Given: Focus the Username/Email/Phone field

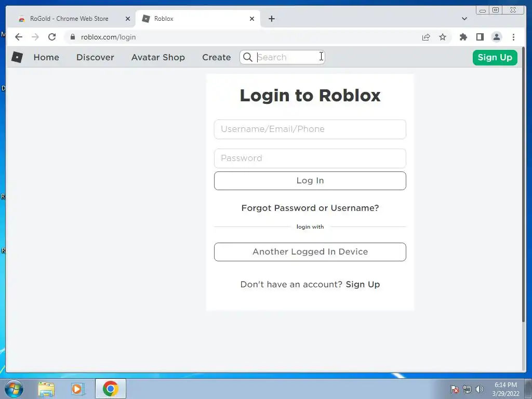Looking at the screenshot, I should pos(310,129).
